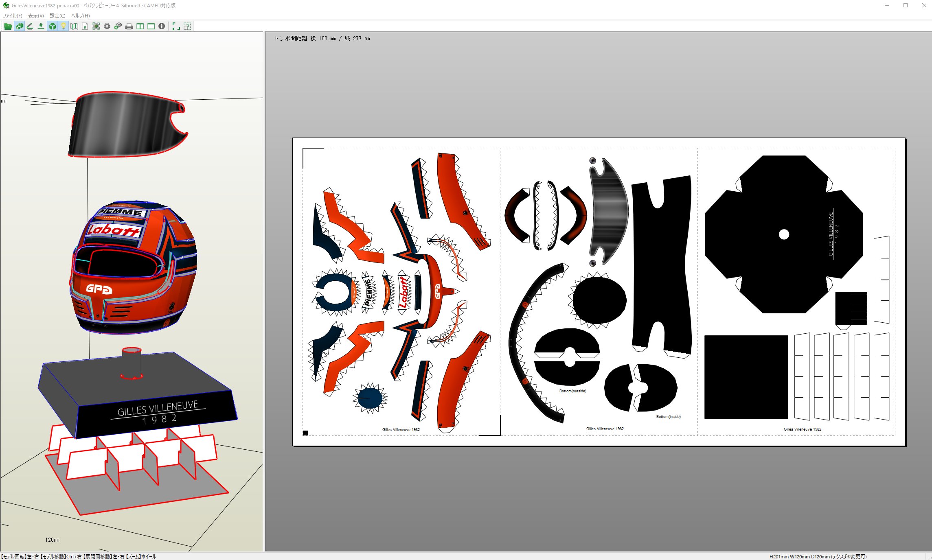Open the 表示(V) menu
The image size is (932, 560).
36,16
